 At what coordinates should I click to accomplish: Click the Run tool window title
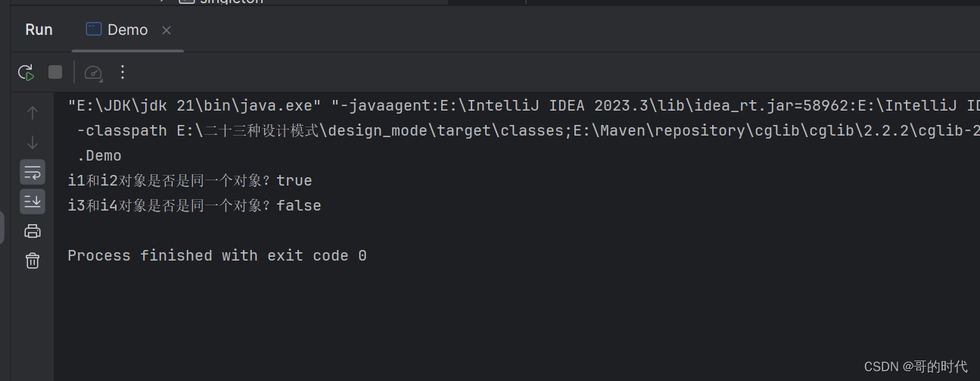coord(39,30)
